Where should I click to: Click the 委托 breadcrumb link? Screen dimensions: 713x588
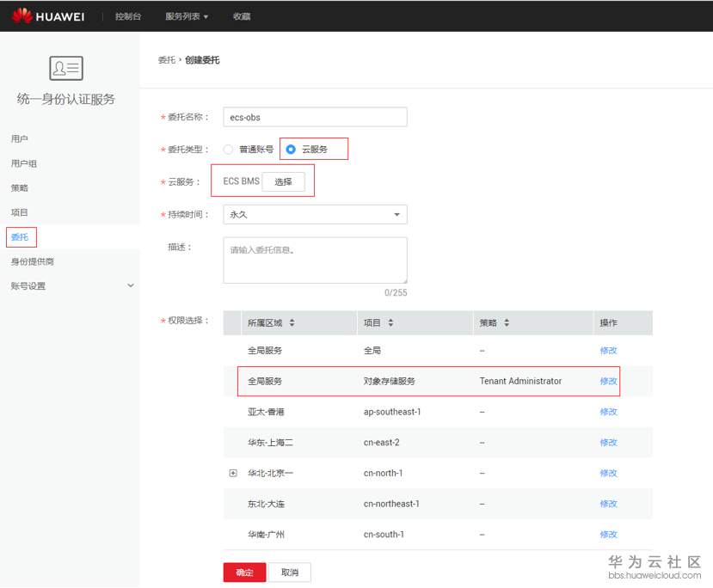[167, 60]
